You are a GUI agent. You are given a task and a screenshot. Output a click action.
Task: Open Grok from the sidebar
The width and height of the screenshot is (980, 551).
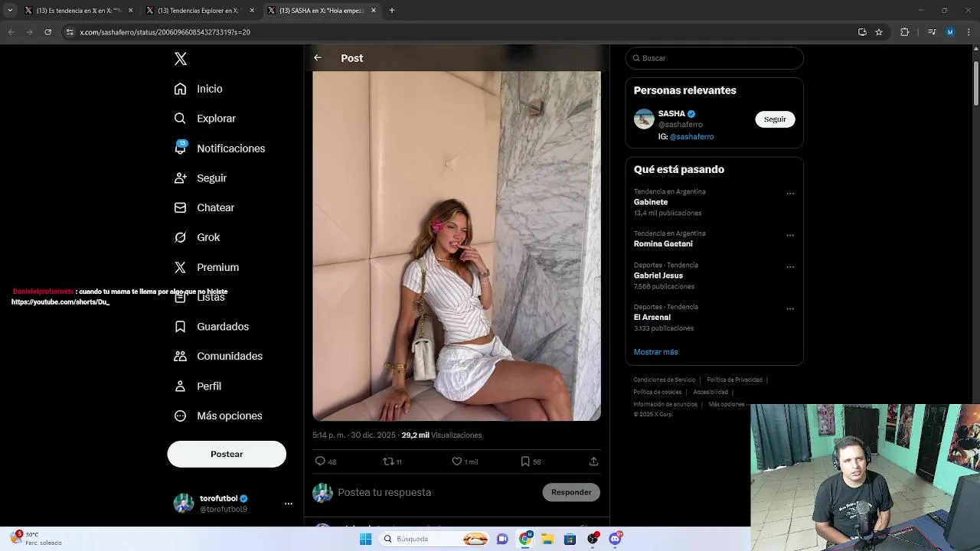(197, 237)
